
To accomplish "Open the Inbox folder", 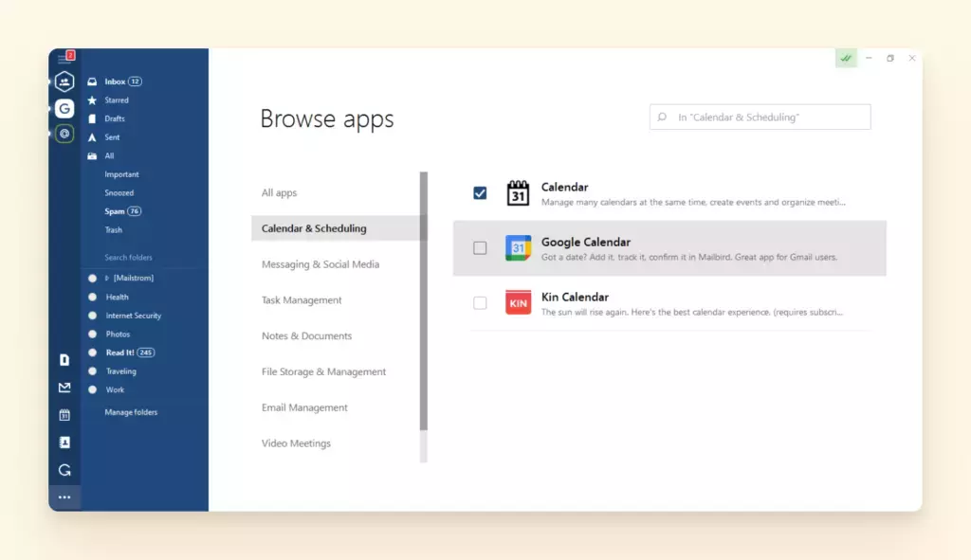I will 115,81.
